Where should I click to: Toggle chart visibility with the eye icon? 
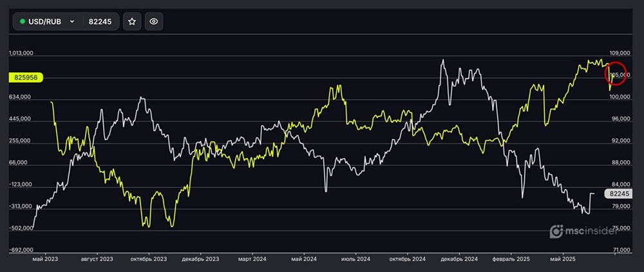click(154, 21)
